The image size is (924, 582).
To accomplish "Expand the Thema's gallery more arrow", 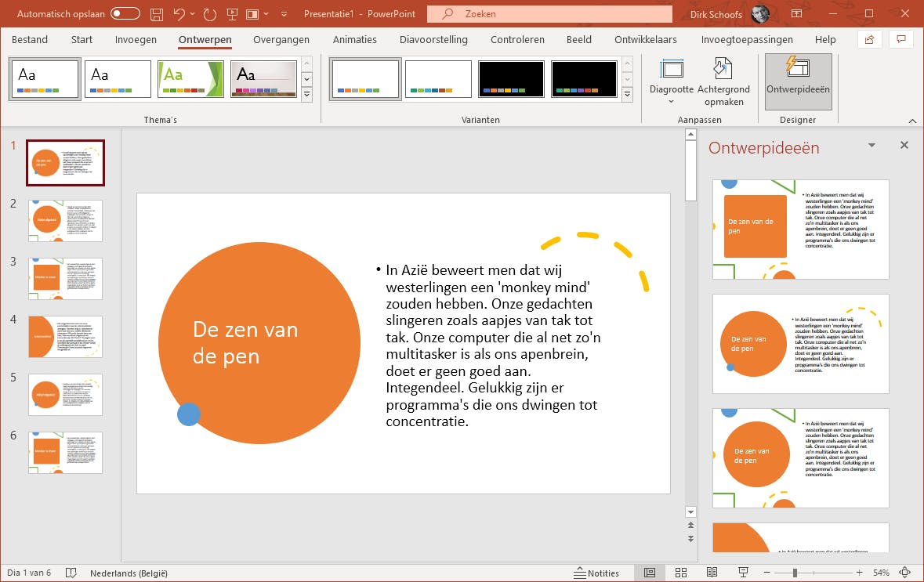I will pos(306,95).
